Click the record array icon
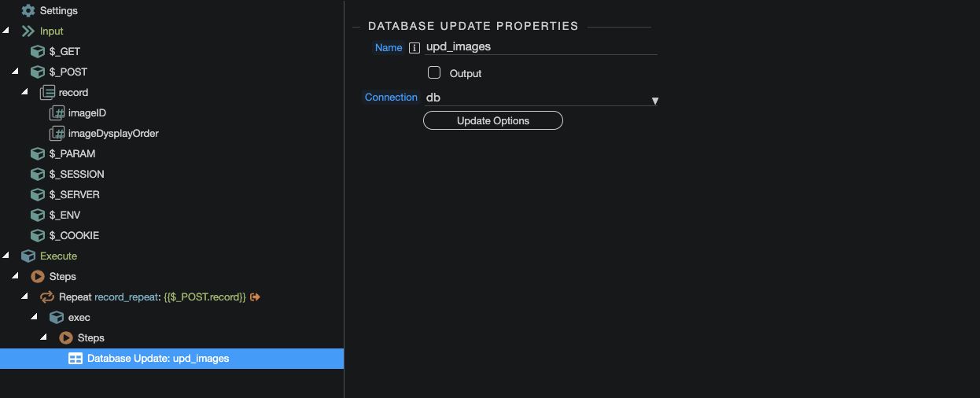The width and height of the screenshot is (980, 398). click(x=47, y=93)
